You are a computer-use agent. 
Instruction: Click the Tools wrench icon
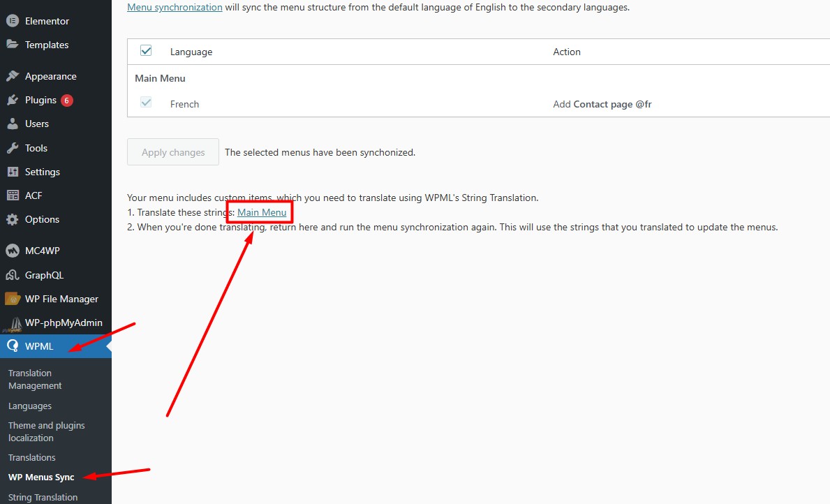point(13,148)
